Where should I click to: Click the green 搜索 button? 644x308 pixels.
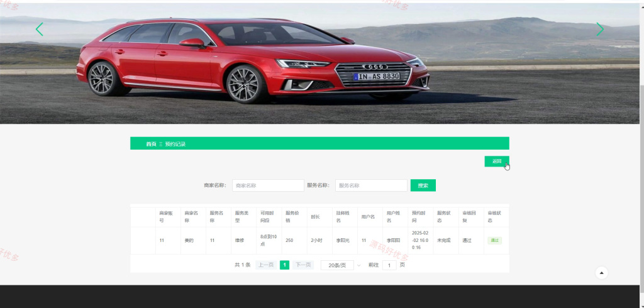coord(423,185)
